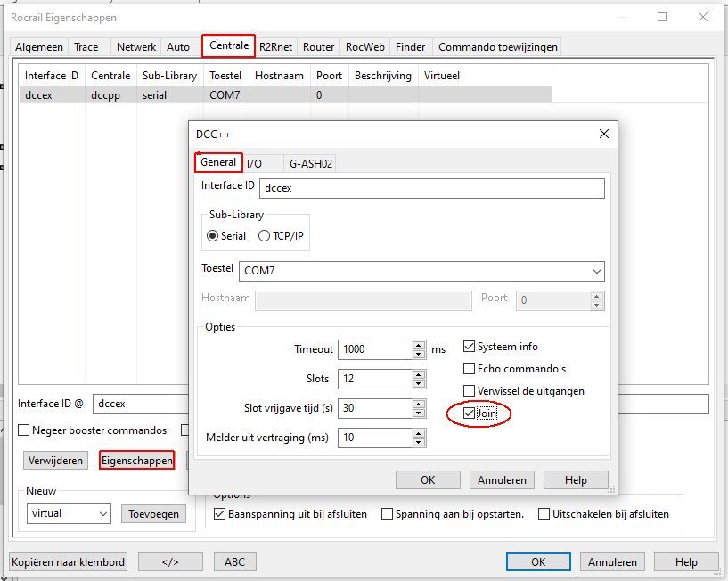
Task: Increase the Timeout value
Action: click(x=418, y=345)
